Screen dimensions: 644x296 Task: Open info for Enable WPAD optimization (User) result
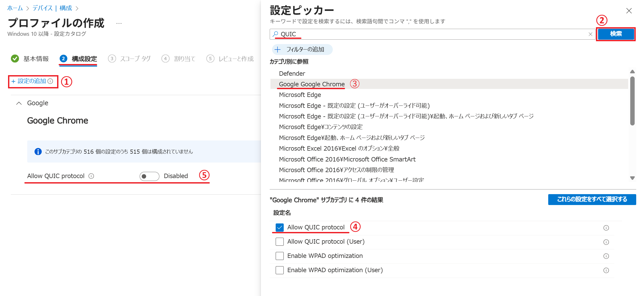coord(606,270)
